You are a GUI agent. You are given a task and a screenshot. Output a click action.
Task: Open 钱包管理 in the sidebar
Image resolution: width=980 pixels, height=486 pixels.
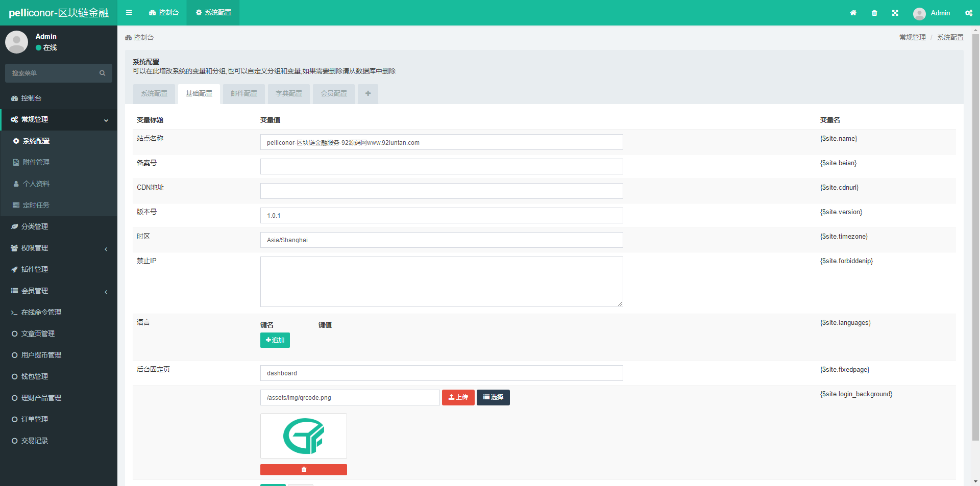click(x=59, y=376)
